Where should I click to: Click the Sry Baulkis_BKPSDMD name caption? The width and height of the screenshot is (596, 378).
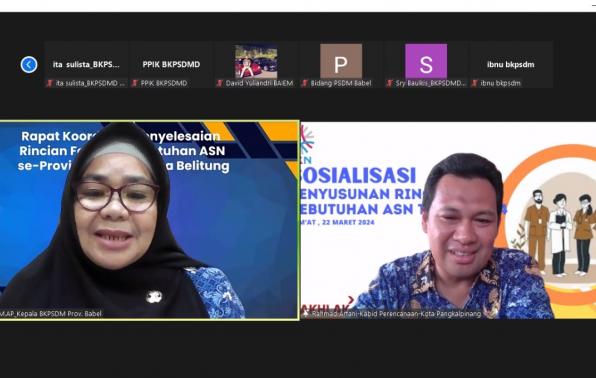(x=430, y=83)
